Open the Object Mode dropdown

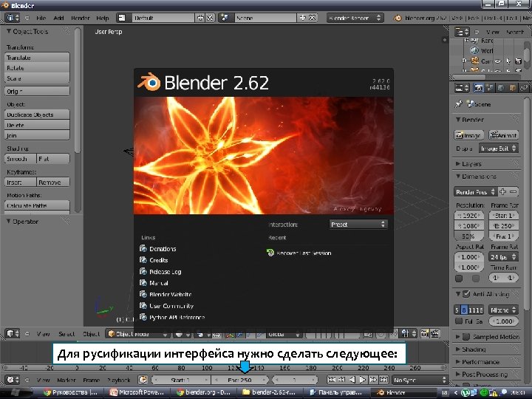pyautogui.click(x=137, y=334)
